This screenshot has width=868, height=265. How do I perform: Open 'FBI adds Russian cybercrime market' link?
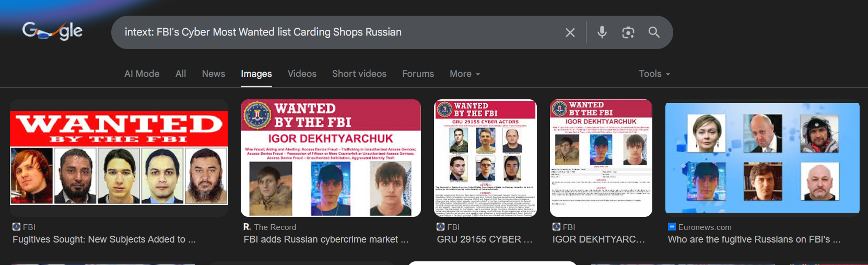[x=326, y=239]
